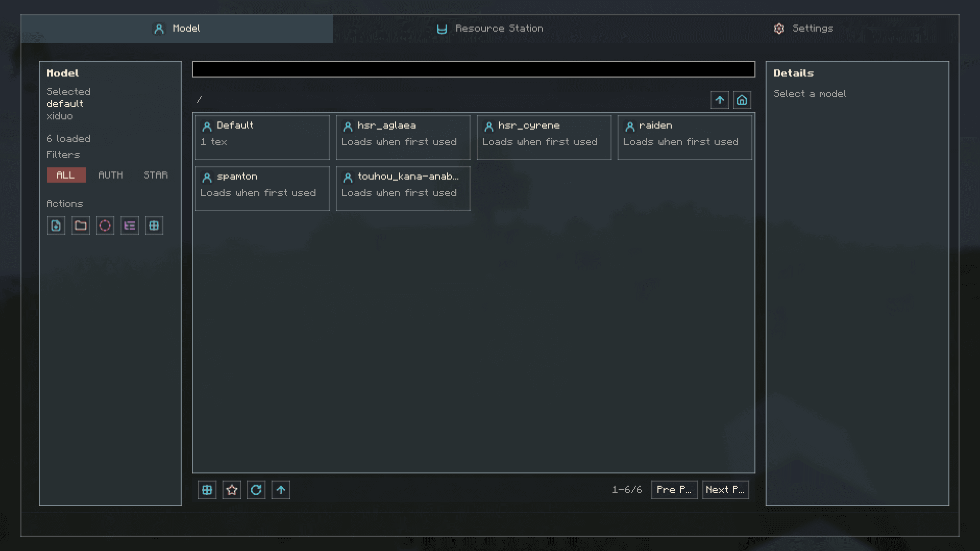Select the spamton model card
Image resolution: width=980 pixels, height=551 pixels.
point(262,189)
